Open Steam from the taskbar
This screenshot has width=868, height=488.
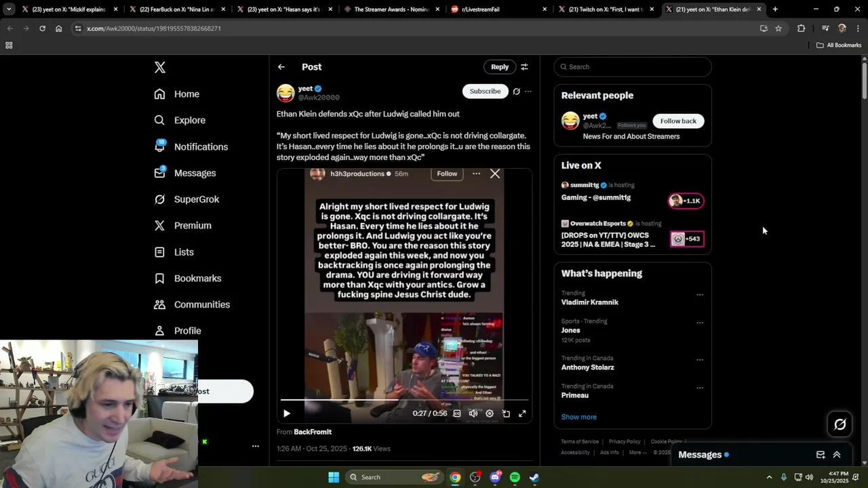(534, 477)
